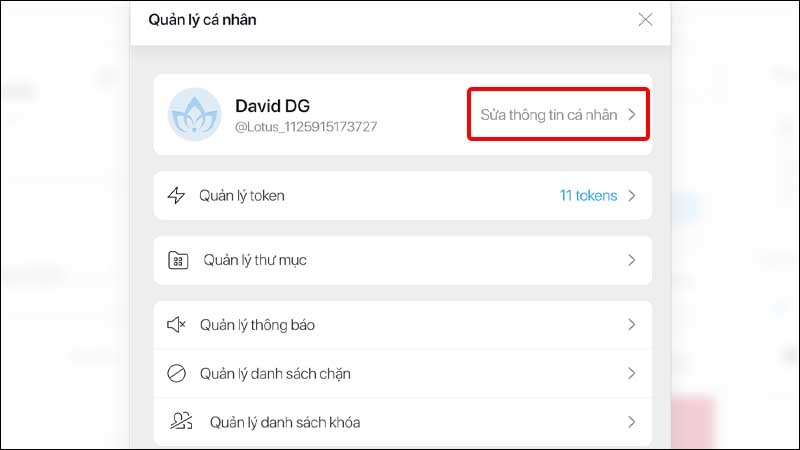Screen dimensions: 800x450
Task: Click the muted speaker notification icon
Action: (177, 324)
